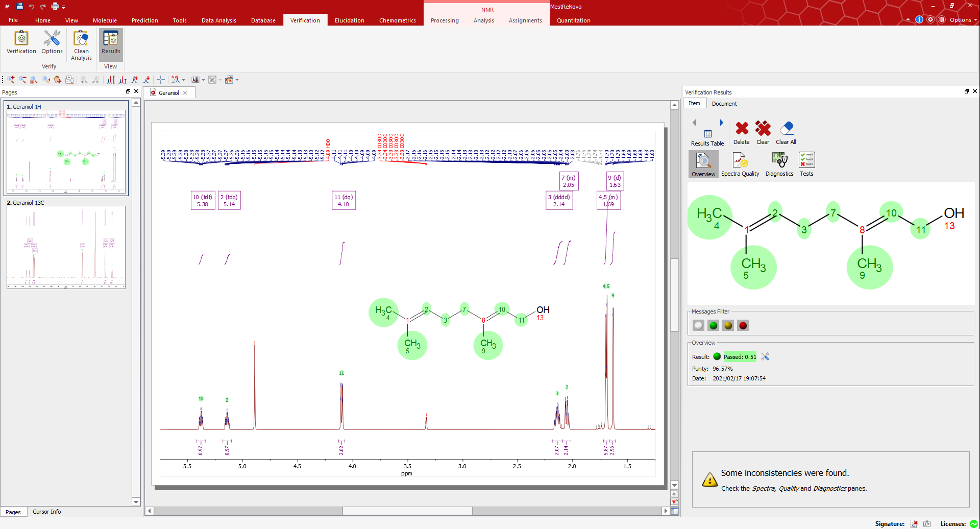
Task: Toggle the yellow messages filter
Action: [x=728, y=325]
